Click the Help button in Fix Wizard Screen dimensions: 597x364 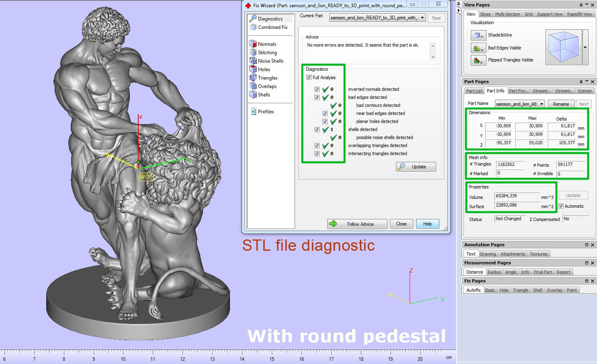(427, 224)
